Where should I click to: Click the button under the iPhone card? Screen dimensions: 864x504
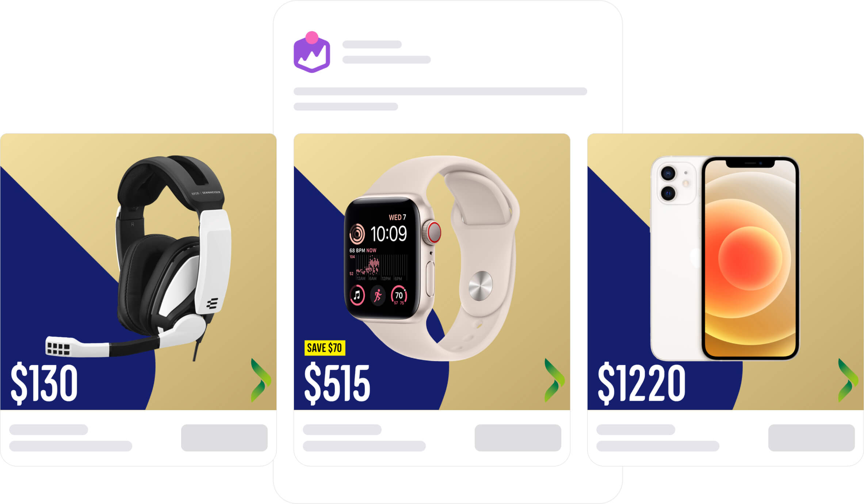point(811,438)
